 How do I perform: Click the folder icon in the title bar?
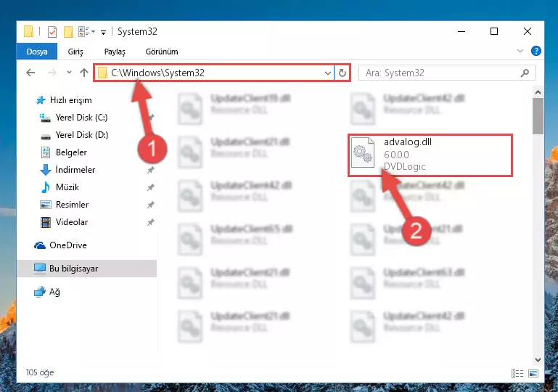29,31
